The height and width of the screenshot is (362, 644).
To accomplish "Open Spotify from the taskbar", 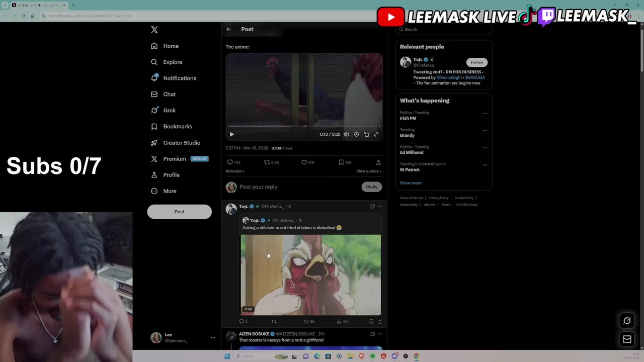I will pos(372,356).
